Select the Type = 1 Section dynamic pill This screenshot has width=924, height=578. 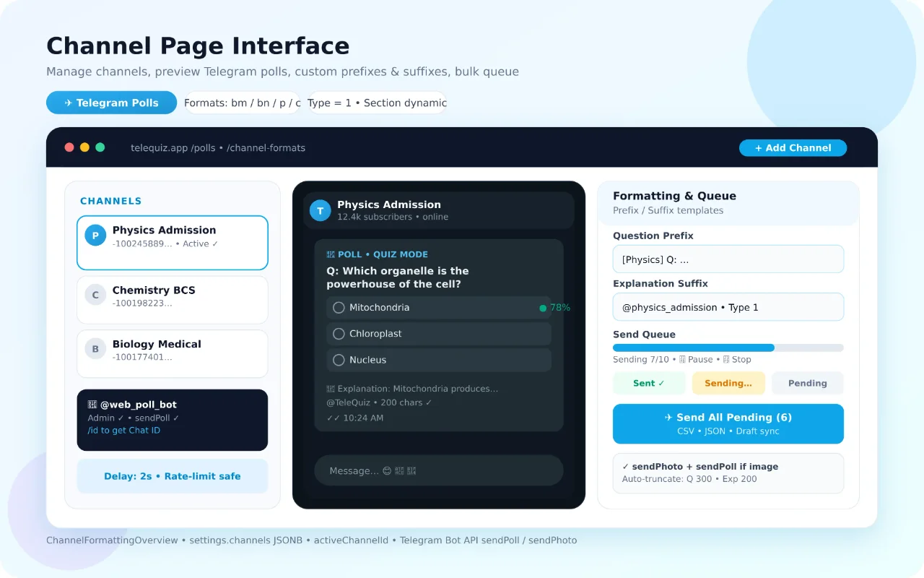(x=377, y=103)
